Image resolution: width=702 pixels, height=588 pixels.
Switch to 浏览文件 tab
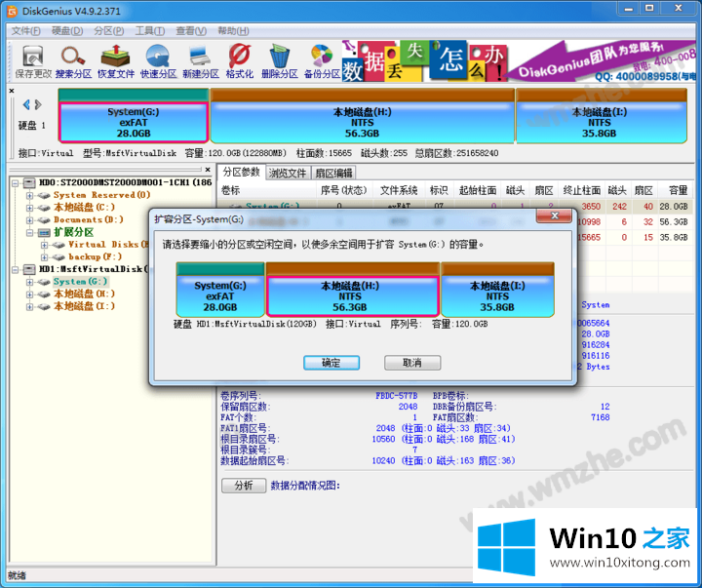[x=288, y=173]
